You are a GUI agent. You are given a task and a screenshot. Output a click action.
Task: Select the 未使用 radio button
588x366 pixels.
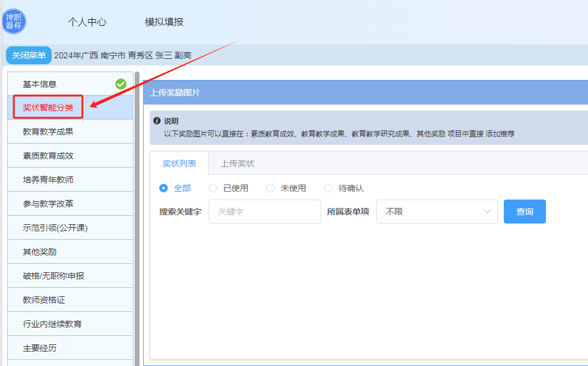(271, 188)
